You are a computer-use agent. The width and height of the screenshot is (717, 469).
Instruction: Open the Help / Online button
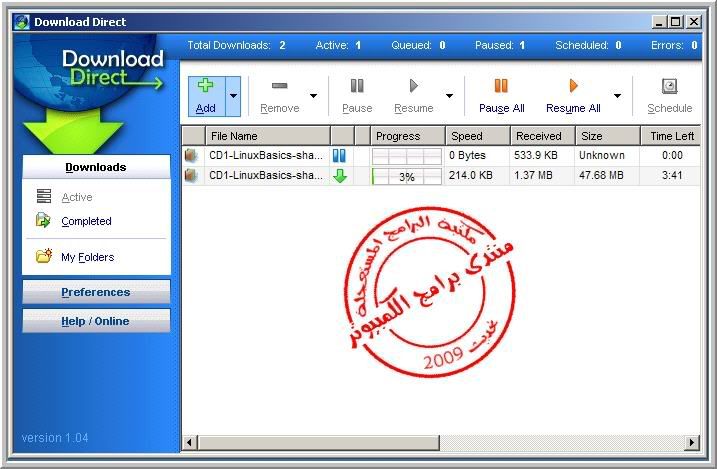(x=96, y=321)
